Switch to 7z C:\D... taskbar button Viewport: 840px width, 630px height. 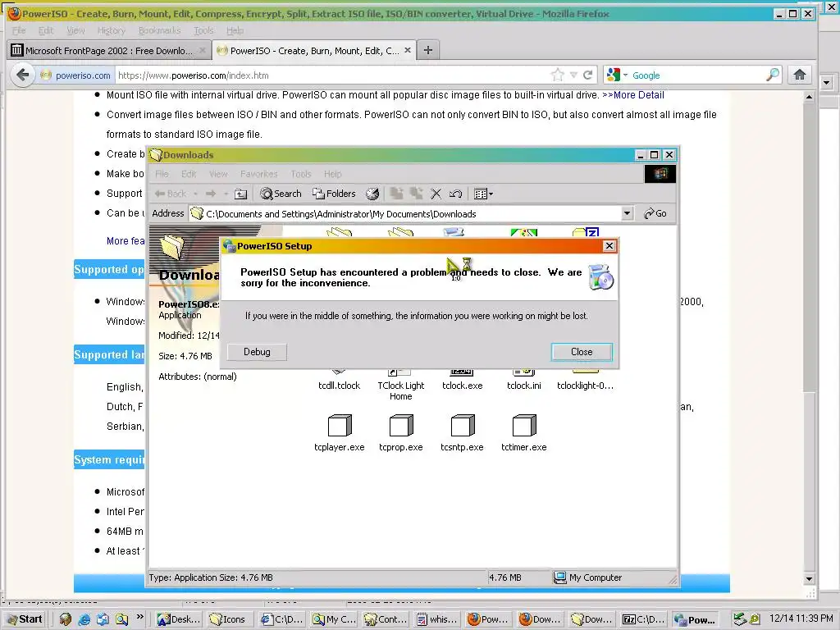tap(643, 619)
